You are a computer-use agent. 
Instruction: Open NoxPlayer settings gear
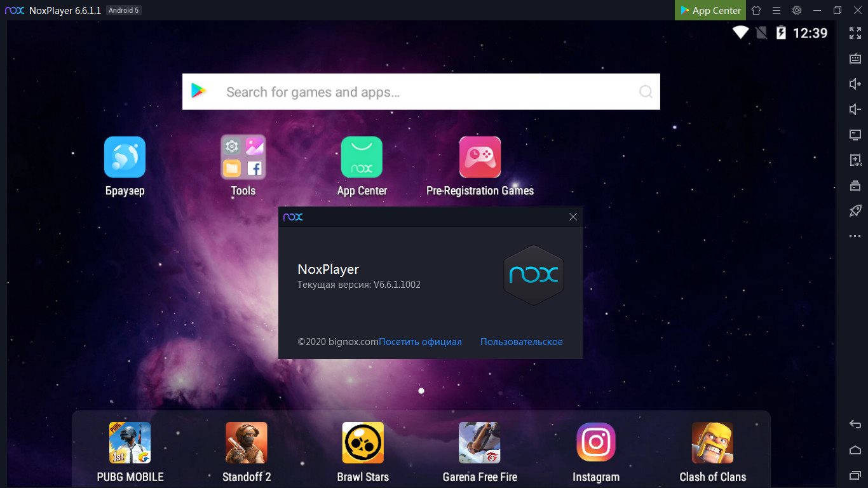click(797, 10)
